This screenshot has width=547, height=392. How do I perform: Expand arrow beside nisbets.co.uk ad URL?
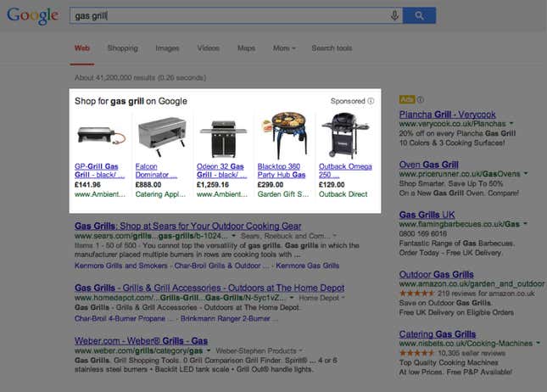pyautogui.click(x=539, y=344)
